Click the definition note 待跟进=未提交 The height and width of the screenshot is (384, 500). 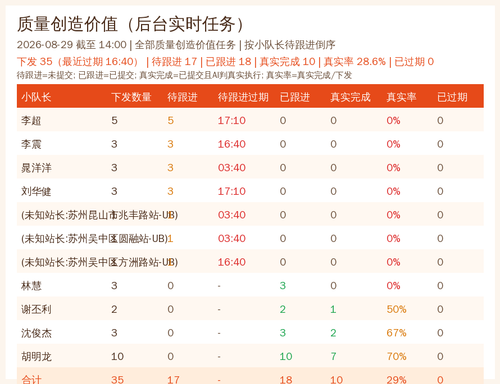45,75
